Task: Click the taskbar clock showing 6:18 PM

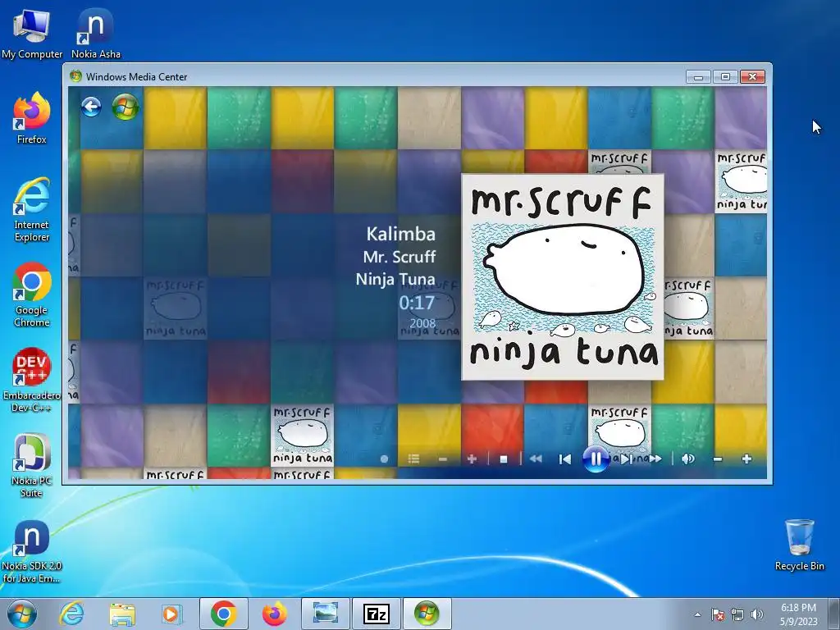Action: click(798, 614)
